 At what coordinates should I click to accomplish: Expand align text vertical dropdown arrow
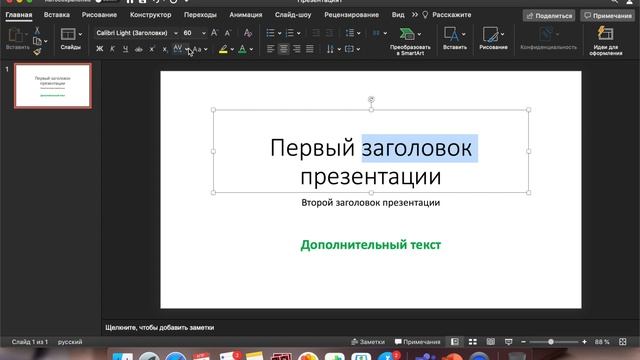point(358,49)
